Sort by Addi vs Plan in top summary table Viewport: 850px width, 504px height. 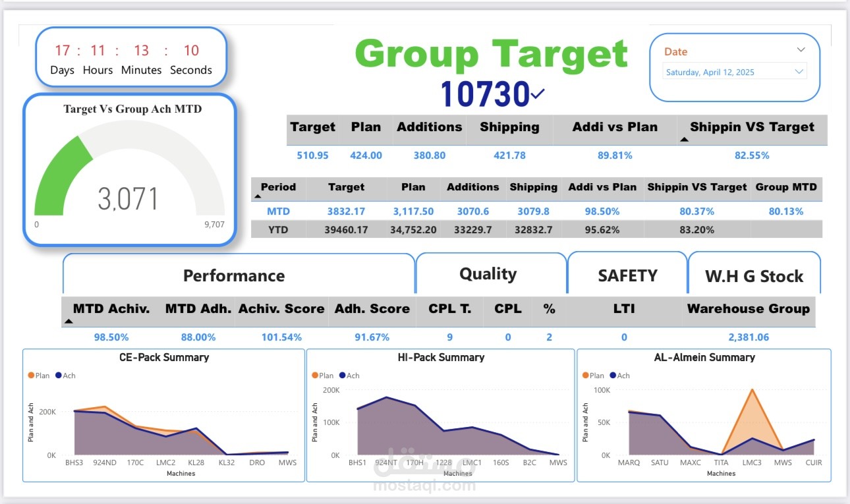[x=615, y=127]
